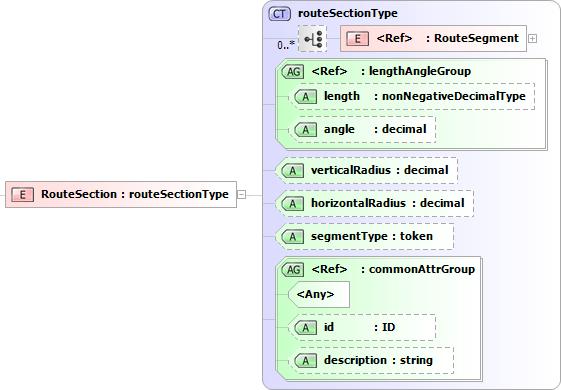561x390 pixels.
Task: Collapse the RouteSection element node
Action: pyautogui.click(x=242, y=195)
